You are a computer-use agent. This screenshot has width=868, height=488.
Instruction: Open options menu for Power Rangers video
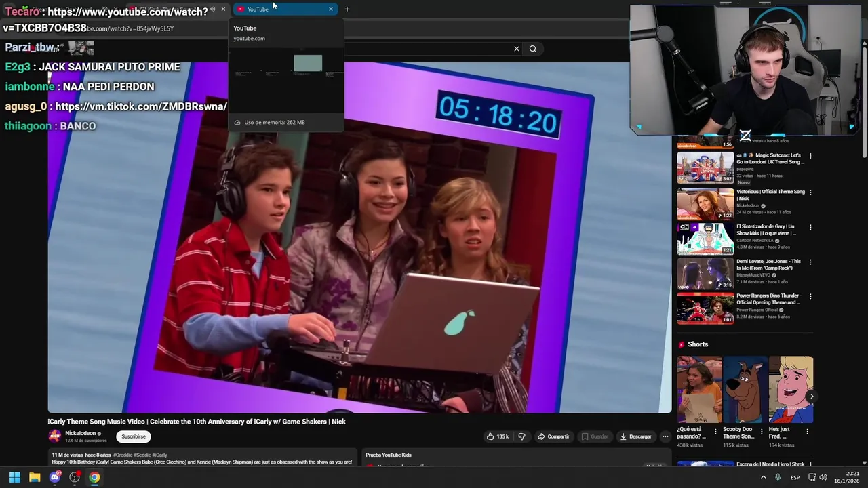point(810,296)
